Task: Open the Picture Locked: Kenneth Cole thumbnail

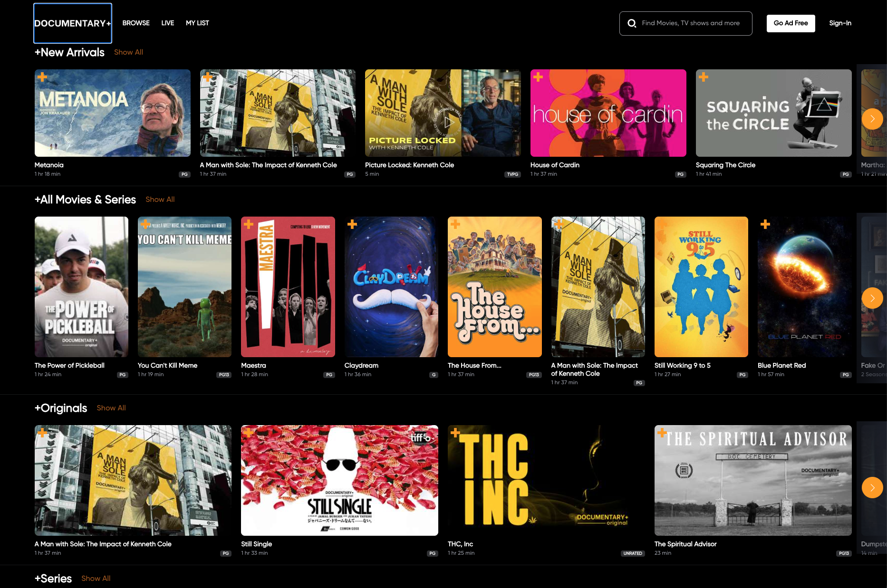Action: (443, 113)
